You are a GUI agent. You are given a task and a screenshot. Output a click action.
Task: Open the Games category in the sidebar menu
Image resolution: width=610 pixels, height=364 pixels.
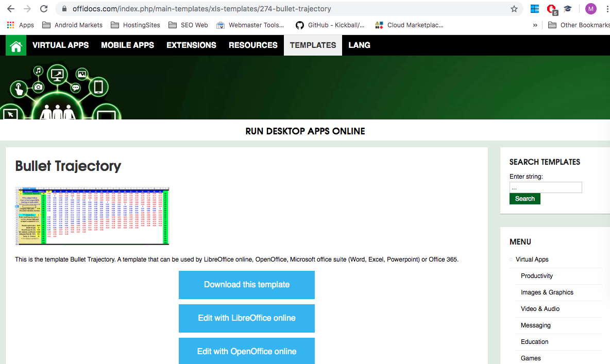point(531,358)
